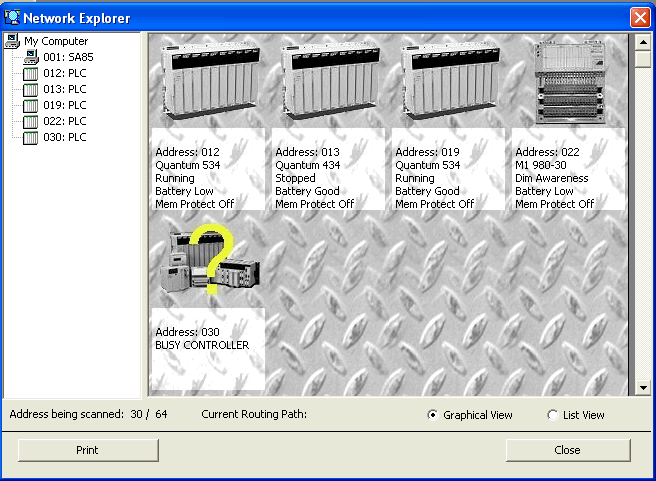
Task: Select the Quantum 434 image at address 013
Action: (331, 79)
